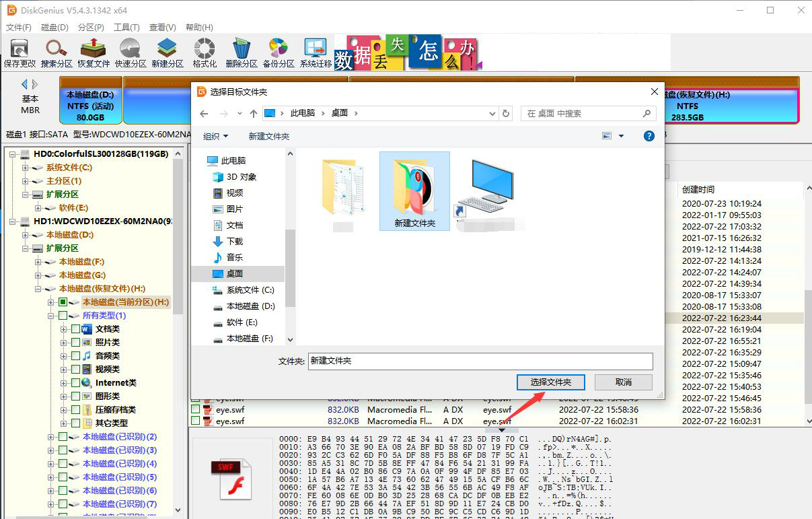This screenshot has width=812, height=519.
Task: Open the 分区(P) menu
Action: [91, 28]
